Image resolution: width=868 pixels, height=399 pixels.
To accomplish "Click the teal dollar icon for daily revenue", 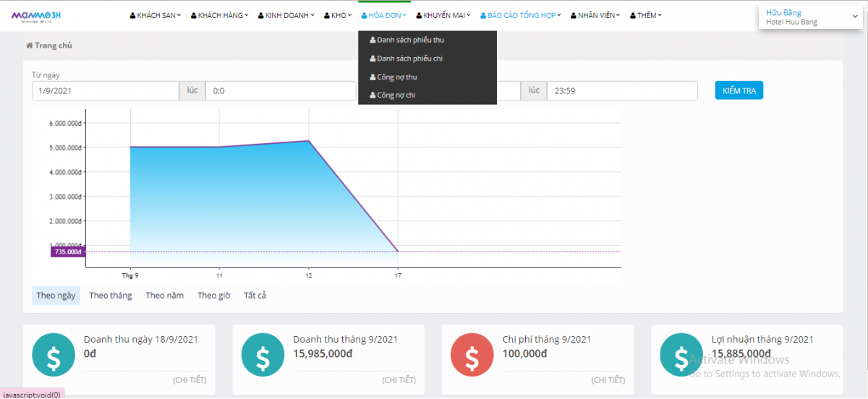I will 54,356.
